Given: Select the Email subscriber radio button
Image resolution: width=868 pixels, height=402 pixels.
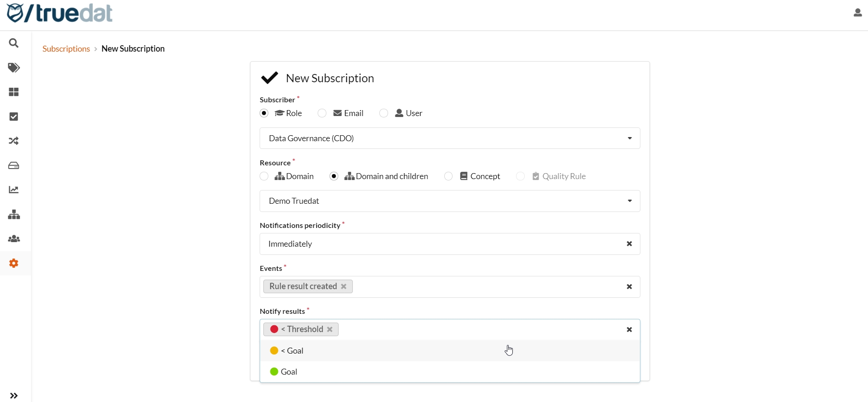Looking at the screenshot, I should tap(322, 113).
